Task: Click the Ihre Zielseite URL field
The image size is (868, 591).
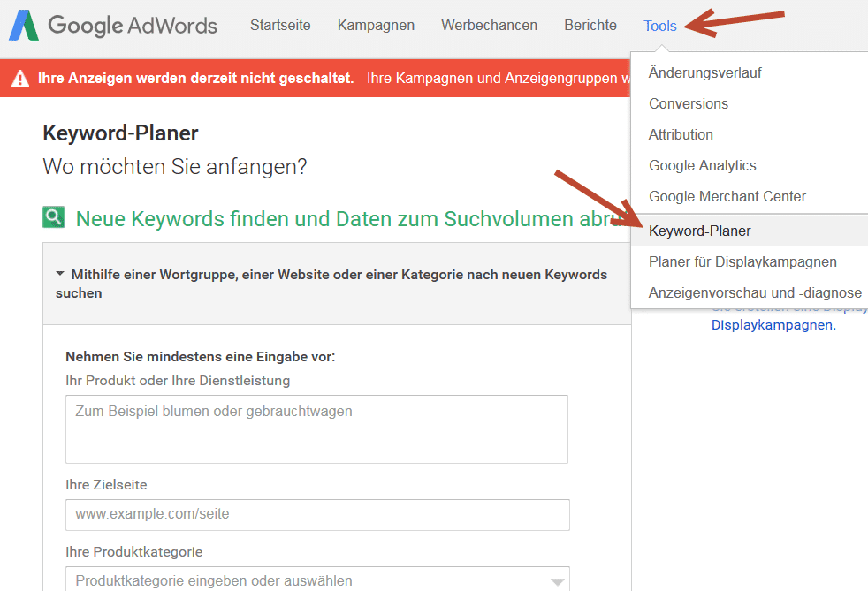Action: tap(317, 515)
